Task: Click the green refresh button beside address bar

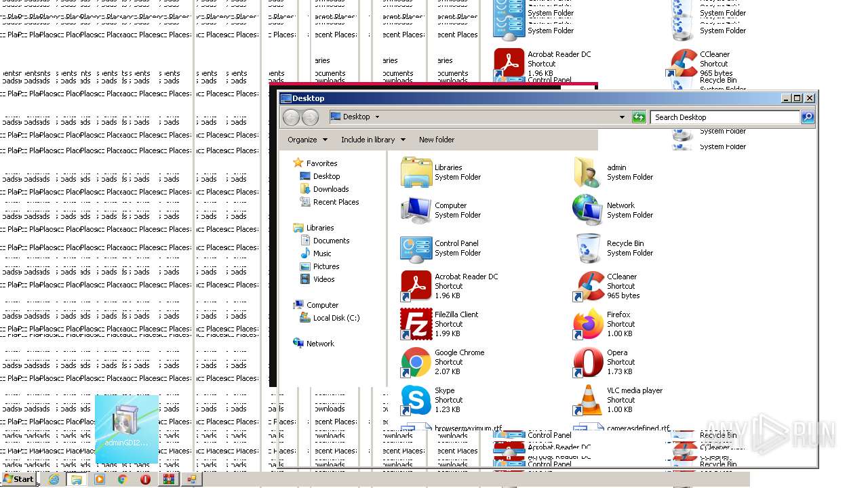Action: (x=638, y=117)
